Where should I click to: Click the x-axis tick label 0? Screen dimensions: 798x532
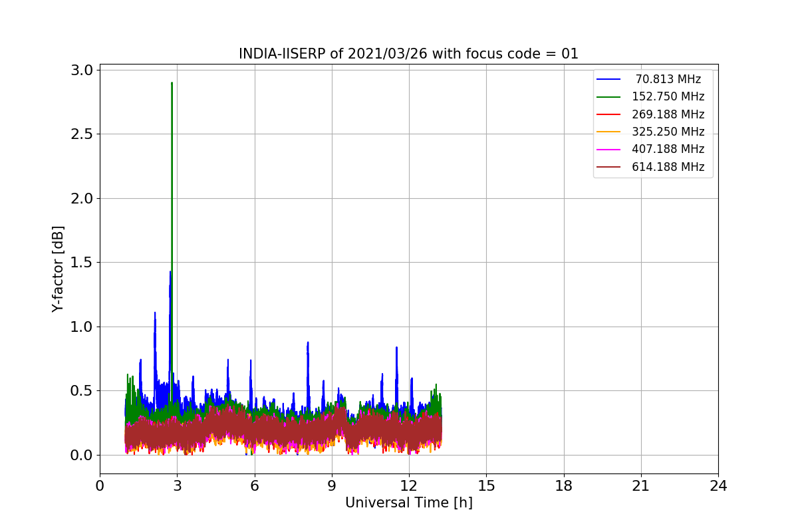[100, 486]
